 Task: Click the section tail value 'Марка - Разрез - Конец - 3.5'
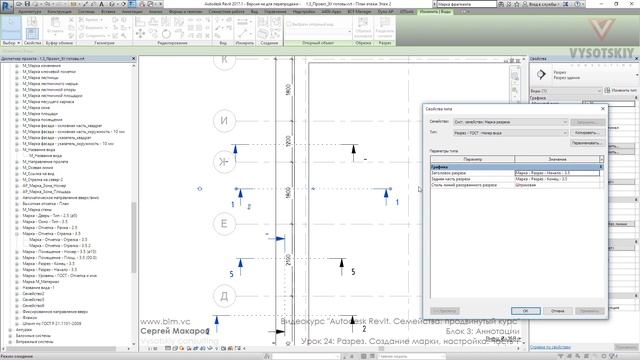click(x=557, y=179)
